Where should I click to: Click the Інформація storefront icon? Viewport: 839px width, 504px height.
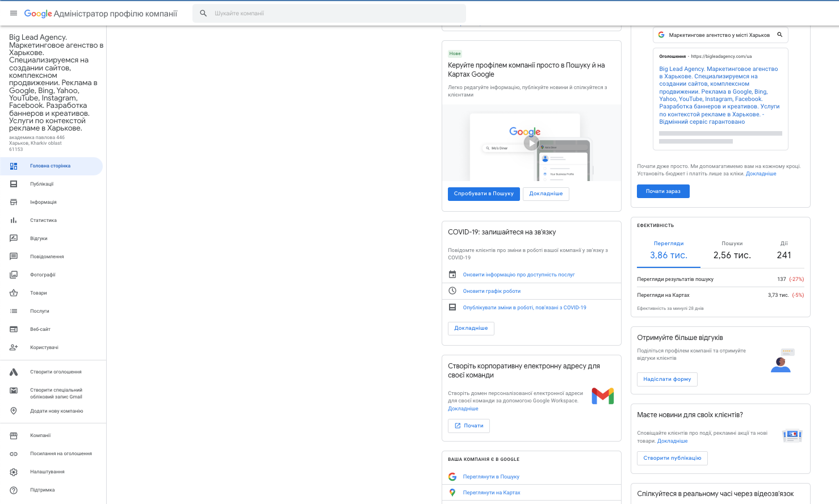click(14, 202)
